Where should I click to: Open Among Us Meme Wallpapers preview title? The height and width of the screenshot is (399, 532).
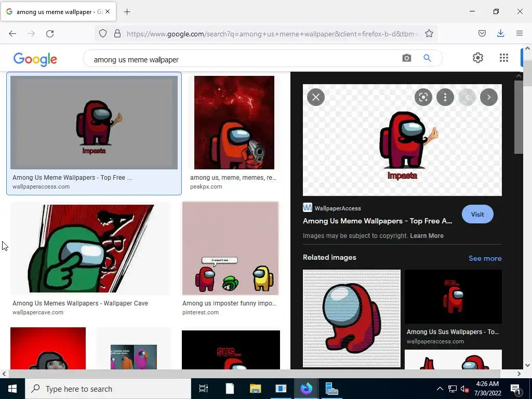pyautogui.click(x=377, y=221)
